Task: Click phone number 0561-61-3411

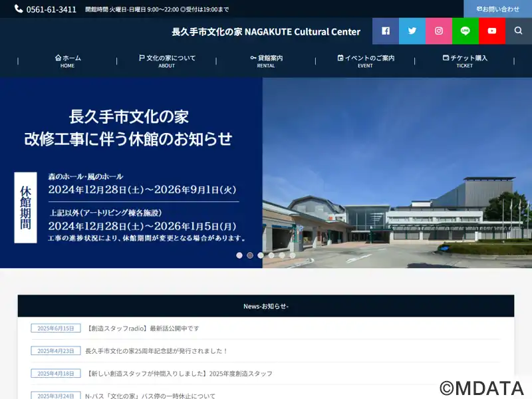Action: [x=51, y=9]
